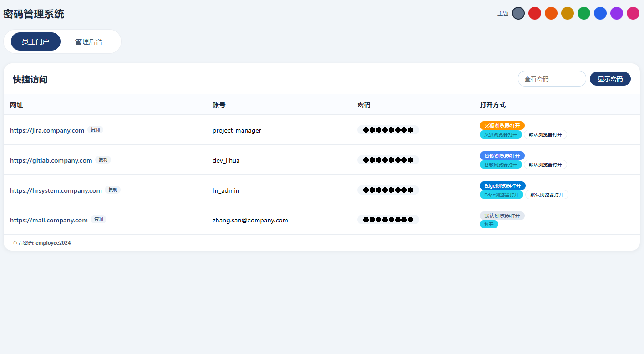Click the orange 火狐浏览器打开 badge
Viewport: 644px width, 354px height.
pyautogui.click(x=502, y=125)
